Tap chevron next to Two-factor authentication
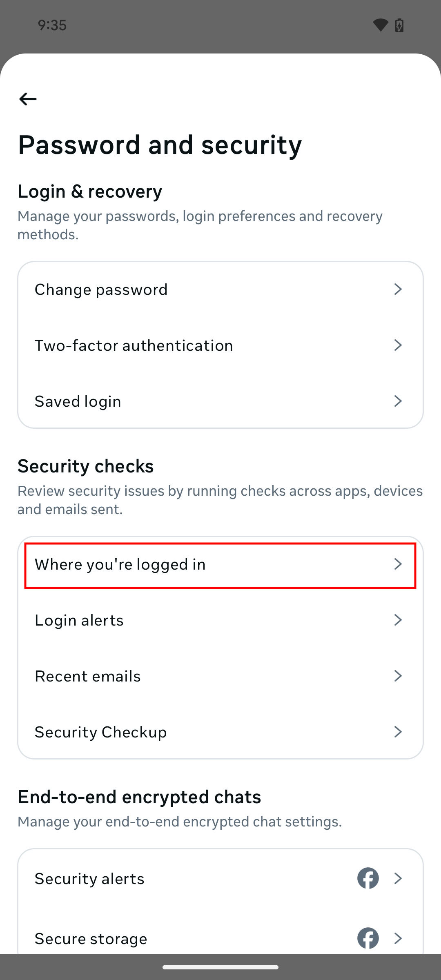Image resolution: width=441 pixels, height=980 pixels. [x=398, y=345]
